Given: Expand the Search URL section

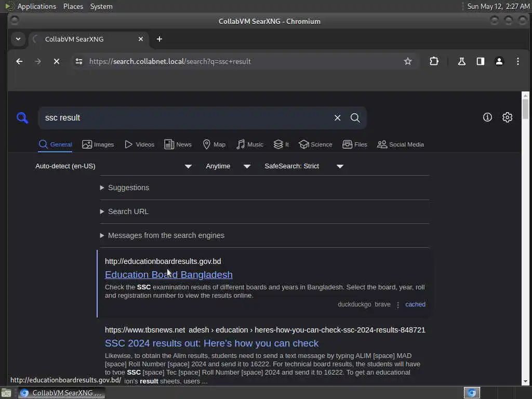Looking at the screenshot, I should [x=124, y=211].
